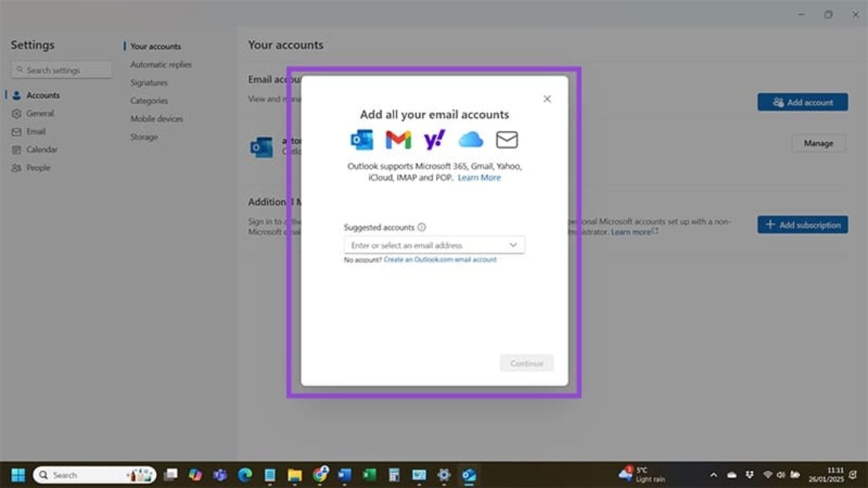Click the iCloud cloud icon

(x=471, y=139)
